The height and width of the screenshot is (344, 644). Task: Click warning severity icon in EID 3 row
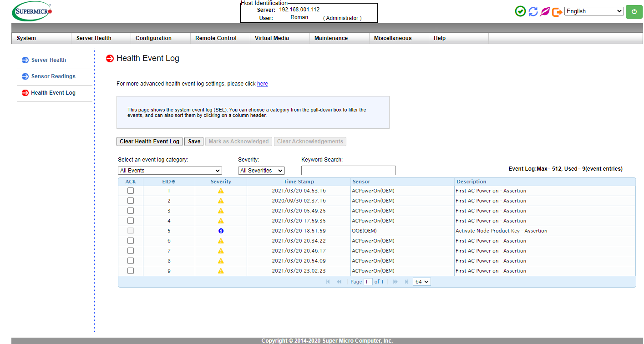[221, 211]
